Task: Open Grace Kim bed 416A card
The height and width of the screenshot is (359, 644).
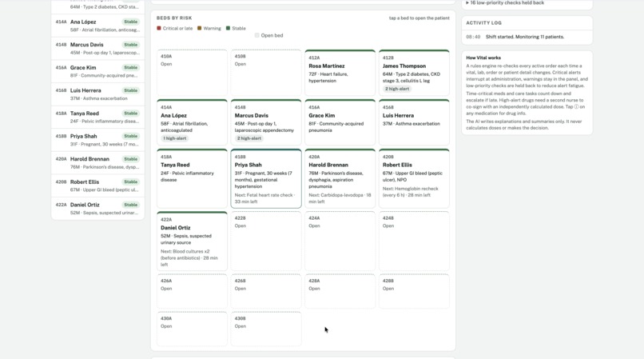Action: point(340,122)
